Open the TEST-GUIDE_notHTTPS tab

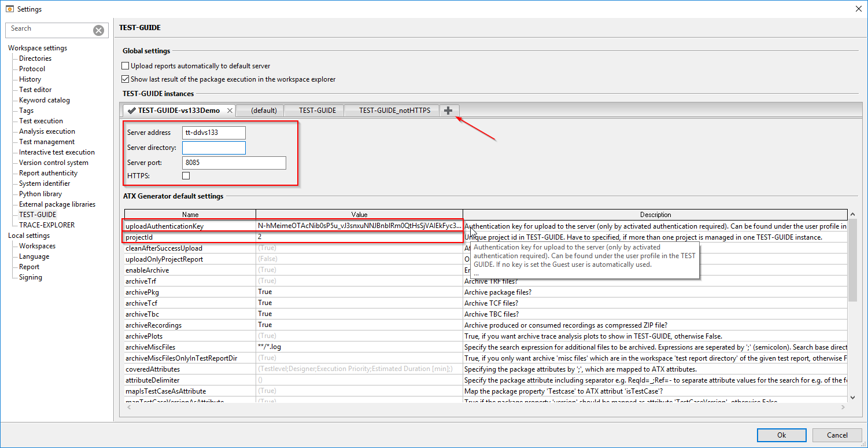coord(394,111)
